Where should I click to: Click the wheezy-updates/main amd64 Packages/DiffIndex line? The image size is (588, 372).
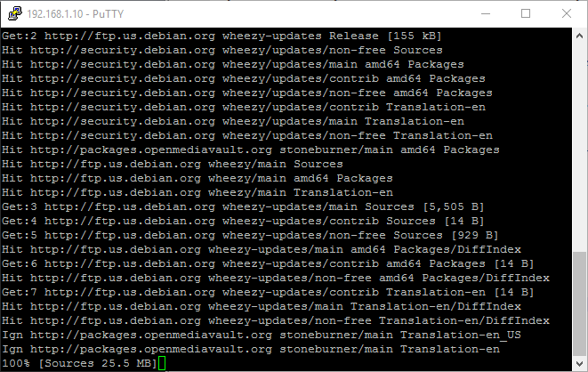click(262, 250)
